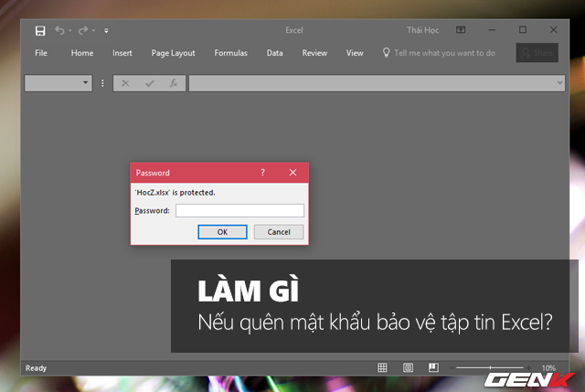Go to the Review tab
Viewport: 585px width, 392px height.
click(314, 53)
